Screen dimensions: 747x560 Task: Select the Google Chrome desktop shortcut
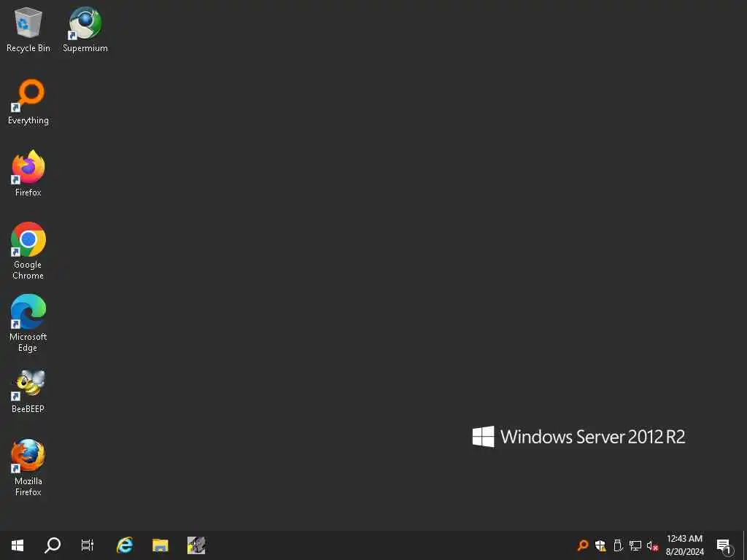[28, 251]
